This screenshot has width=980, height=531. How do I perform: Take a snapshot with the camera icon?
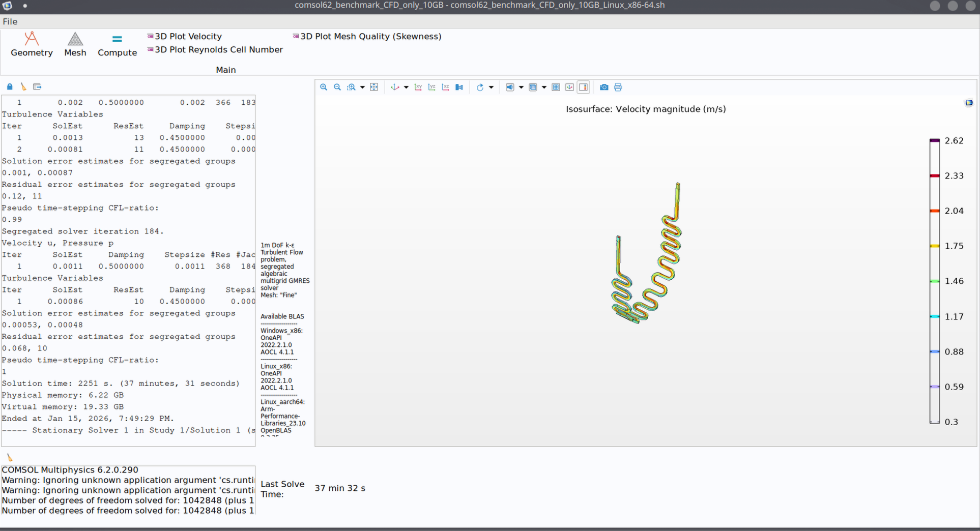[604, 87]
